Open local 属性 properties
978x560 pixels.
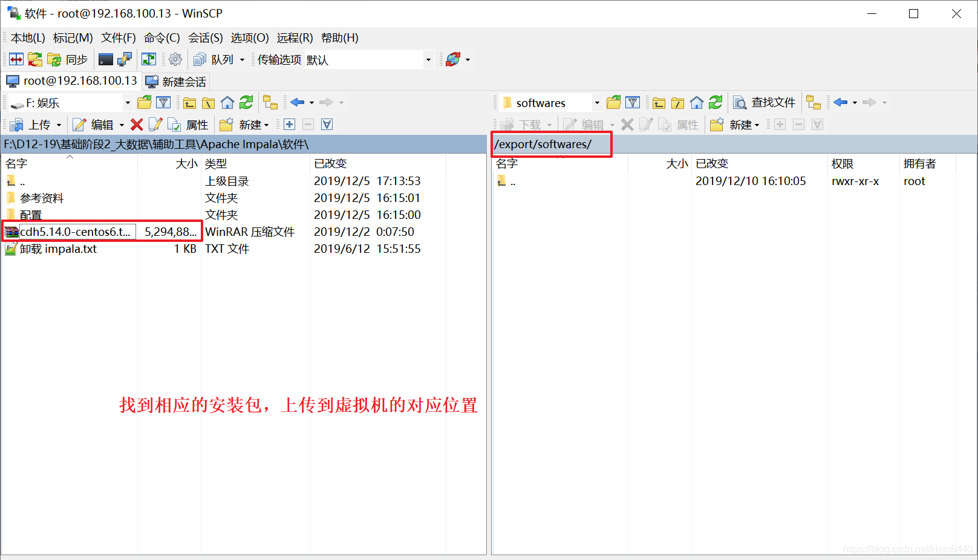188,125
